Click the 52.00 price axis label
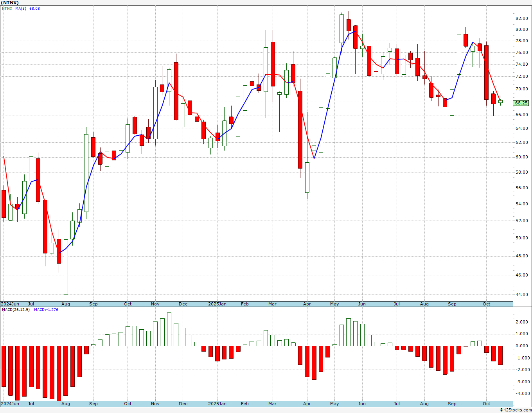The width and height of the screenshot is (532, 413). click(x=522, y=221)
